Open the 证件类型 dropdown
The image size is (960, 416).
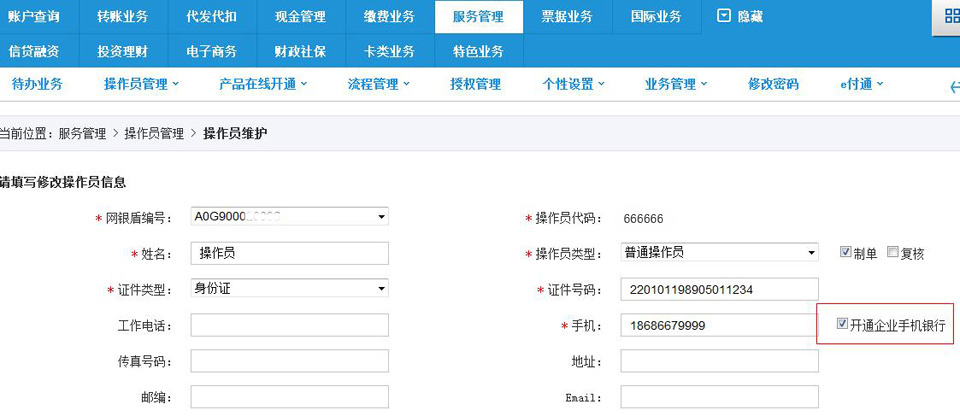coord(381,289)
